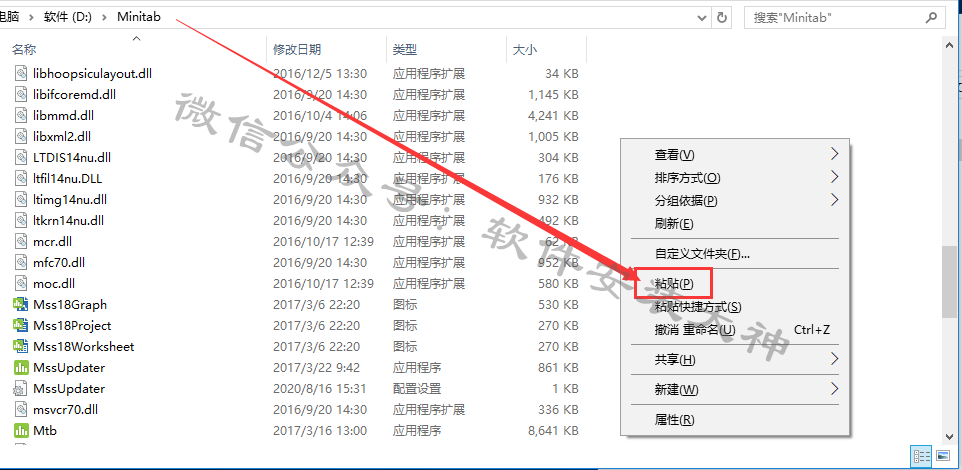Open 属性(R) from context menu
The width and height of the screenshot is (962, 470).
[674, 420]
